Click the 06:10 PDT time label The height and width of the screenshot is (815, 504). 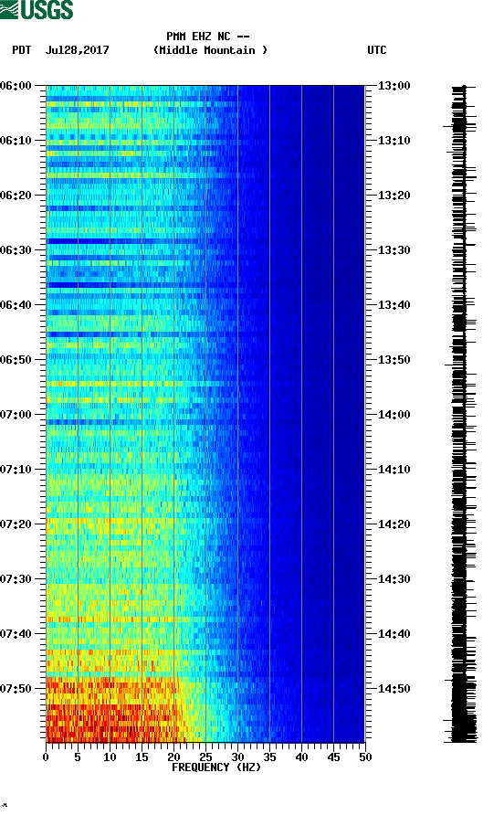tap(16, 141)
